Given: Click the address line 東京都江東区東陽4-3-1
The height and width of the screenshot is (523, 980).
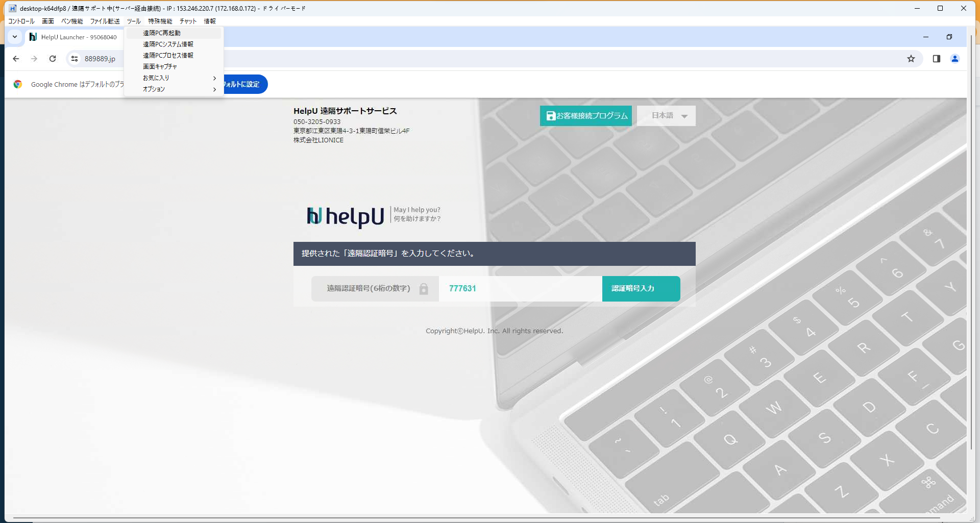Looking at the screenshot, I should coord(352,131).
